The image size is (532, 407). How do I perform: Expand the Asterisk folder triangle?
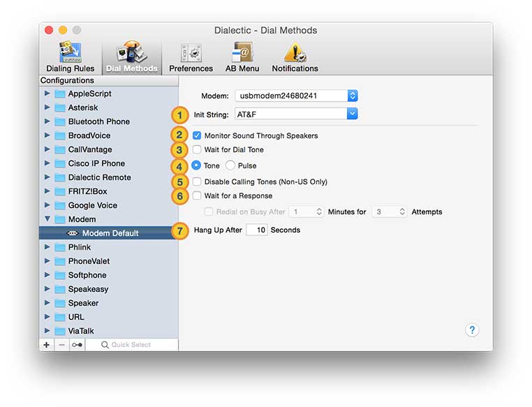click(x=47, y=108)
